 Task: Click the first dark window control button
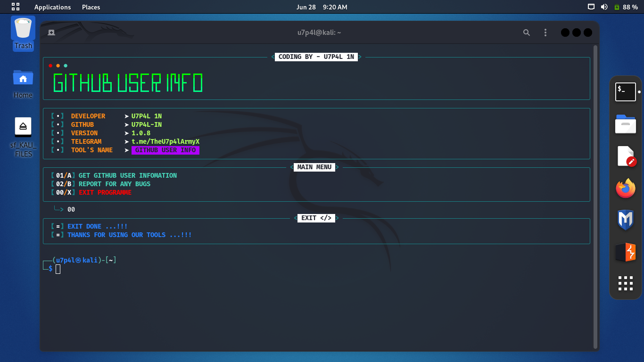565,33
